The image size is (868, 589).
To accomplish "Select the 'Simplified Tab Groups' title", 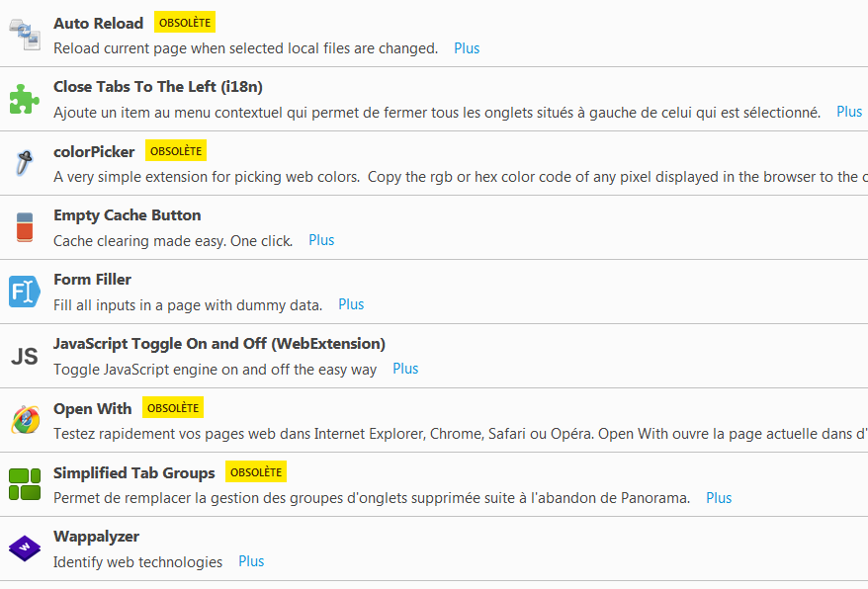I will (134, 472).
